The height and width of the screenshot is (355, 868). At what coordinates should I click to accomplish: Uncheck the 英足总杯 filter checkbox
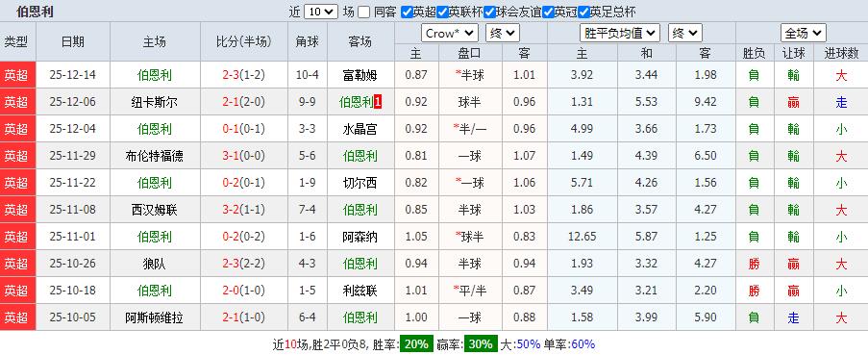point(583,13)
